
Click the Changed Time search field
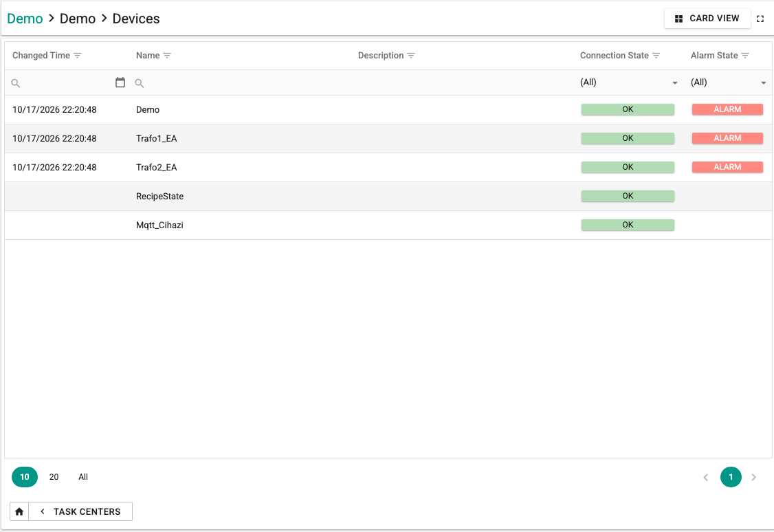coord(66,83)
